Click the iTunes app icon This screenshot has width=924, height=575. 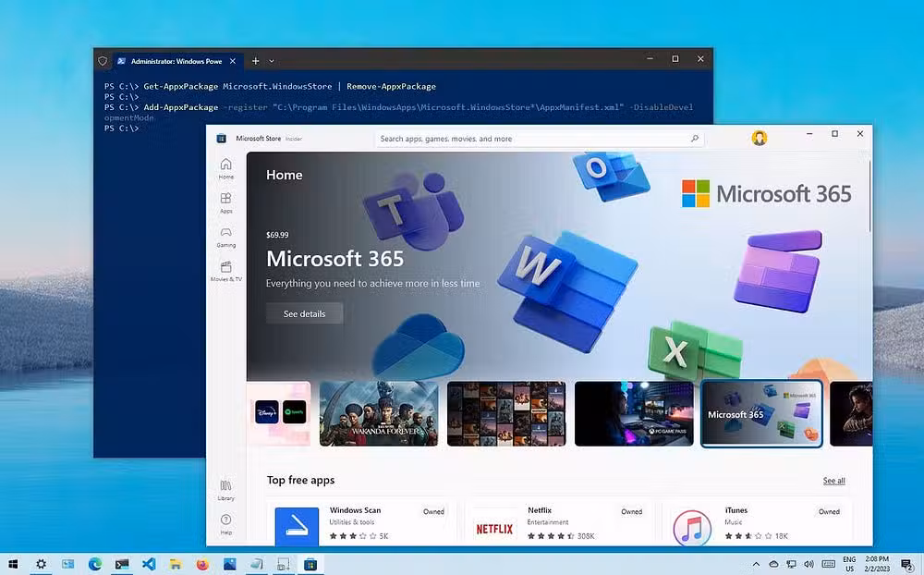tap(692, 527)
